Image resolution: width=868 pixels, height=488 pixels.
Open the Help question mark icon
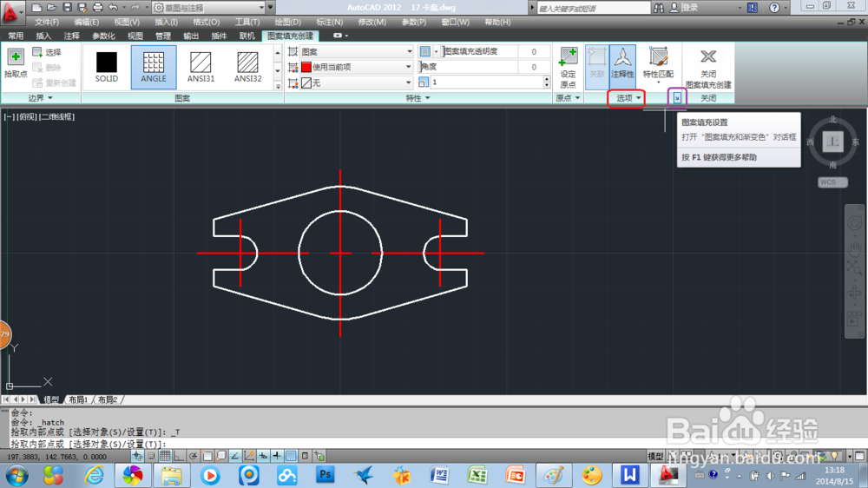point(774,8)
